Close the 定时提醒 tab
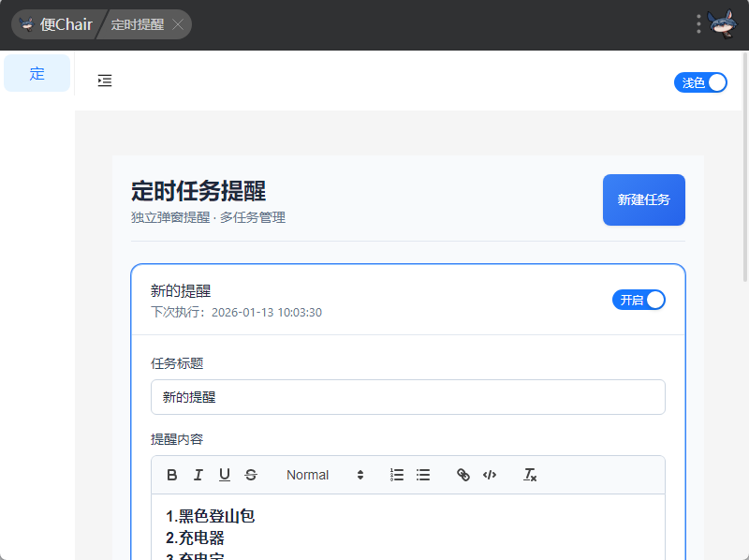Image resolution: width=749 pixels, height=560 pixels. (178, 24)
